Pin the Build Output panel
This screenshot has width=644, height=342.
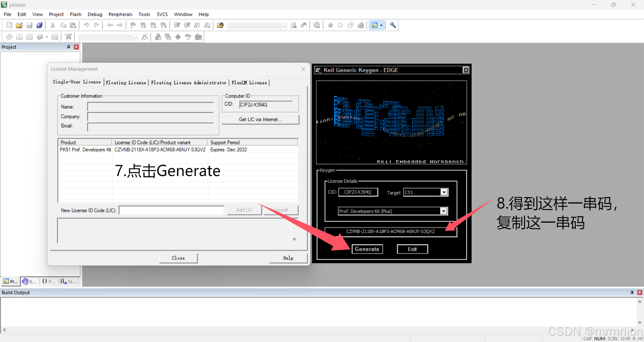pos(632,292)
